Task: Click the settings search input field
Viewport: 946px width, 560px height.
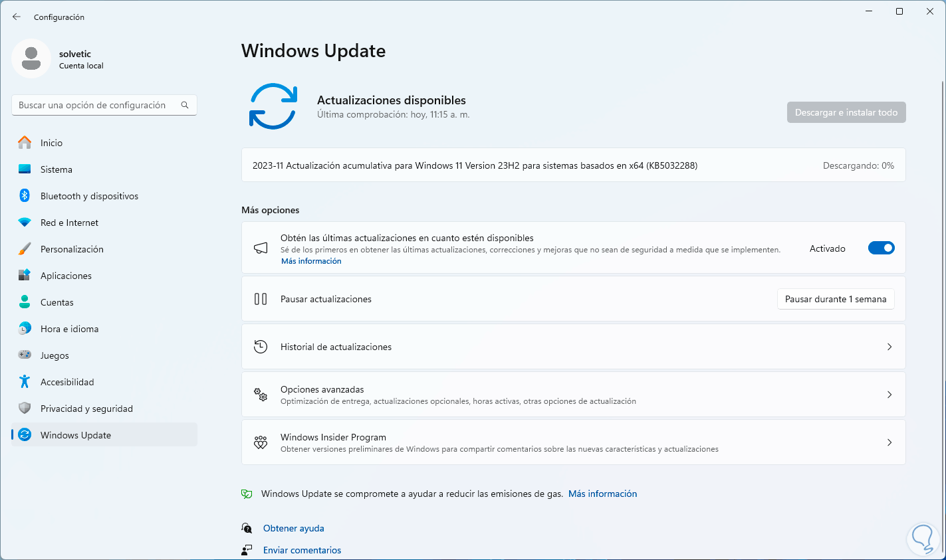Action: [x=104, y=105]
